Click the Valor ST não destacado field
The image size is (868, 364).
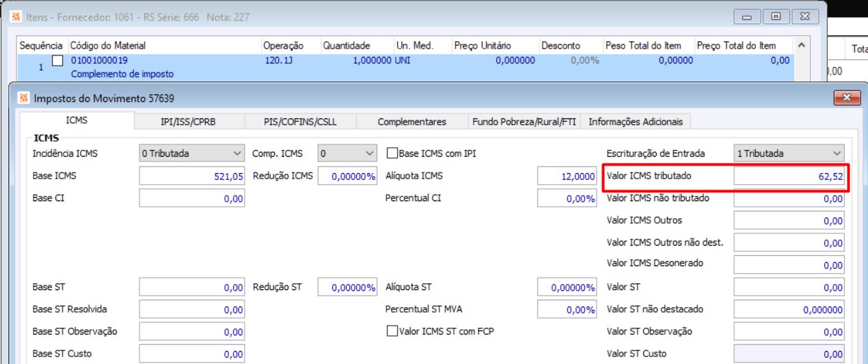789,309
